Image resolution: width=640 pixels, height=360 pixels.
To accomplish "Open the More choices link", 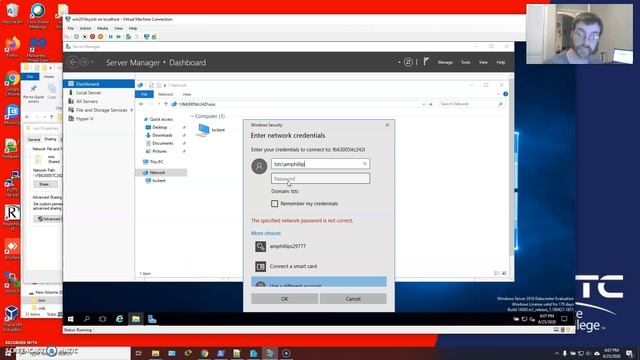I will (266, 233).
